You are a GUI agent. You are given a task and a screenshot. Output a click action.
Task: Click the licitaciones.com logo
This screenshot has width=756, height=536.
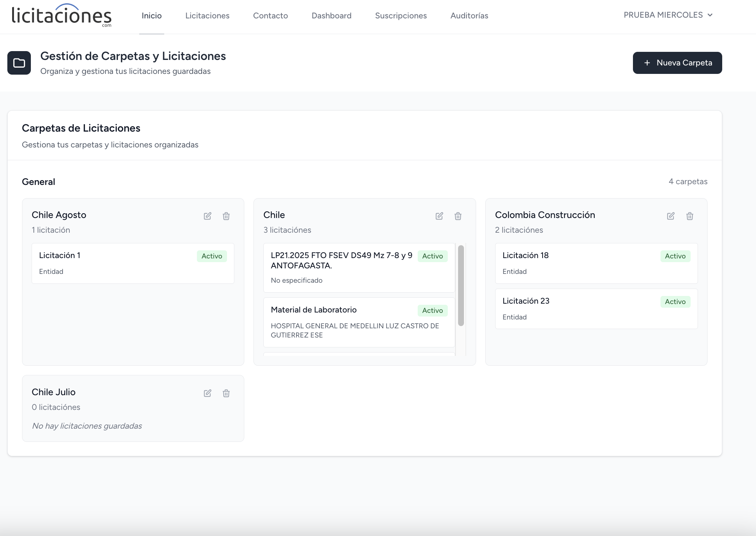click(x=62, y=15)
